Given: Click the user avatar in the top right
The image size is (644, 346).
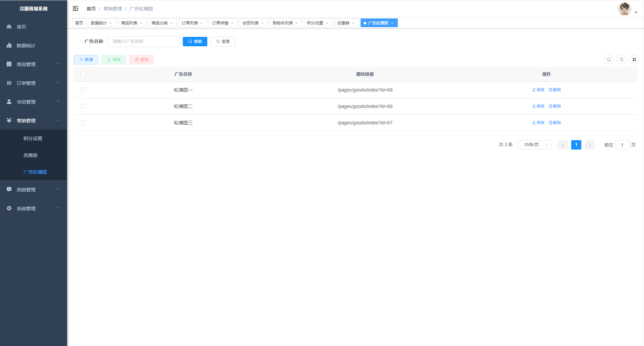Looking at the screenshot, I should pyautogui.click(x=624, y=9).
